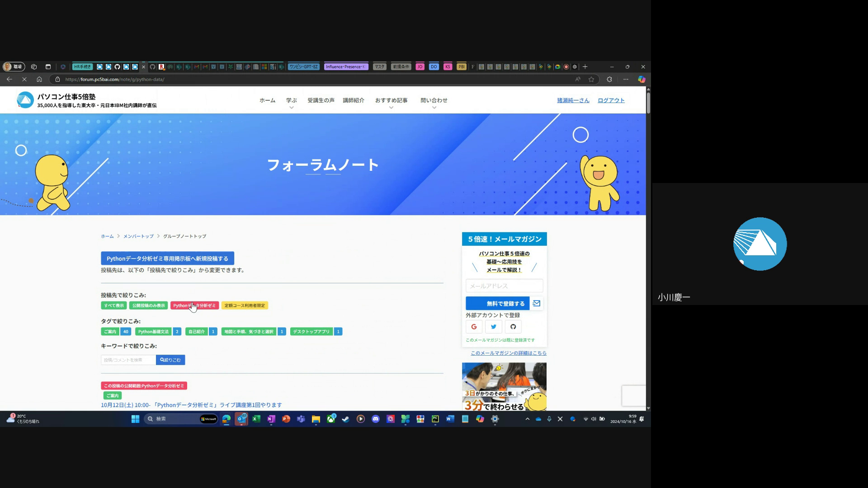Toggle the 定額コース利用者限定 filter
Screen dimensions: 868x488
tap(245, 305)
